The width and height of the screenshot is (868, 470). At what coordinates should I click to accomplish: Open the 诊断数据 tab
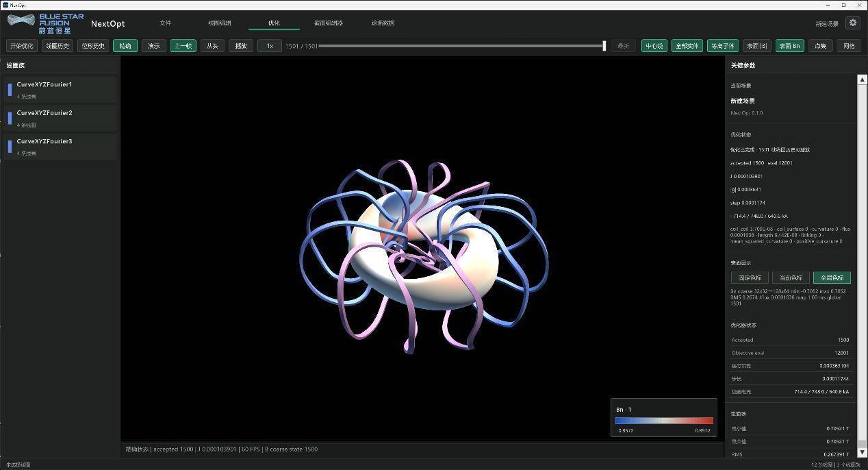coord(383,23)
